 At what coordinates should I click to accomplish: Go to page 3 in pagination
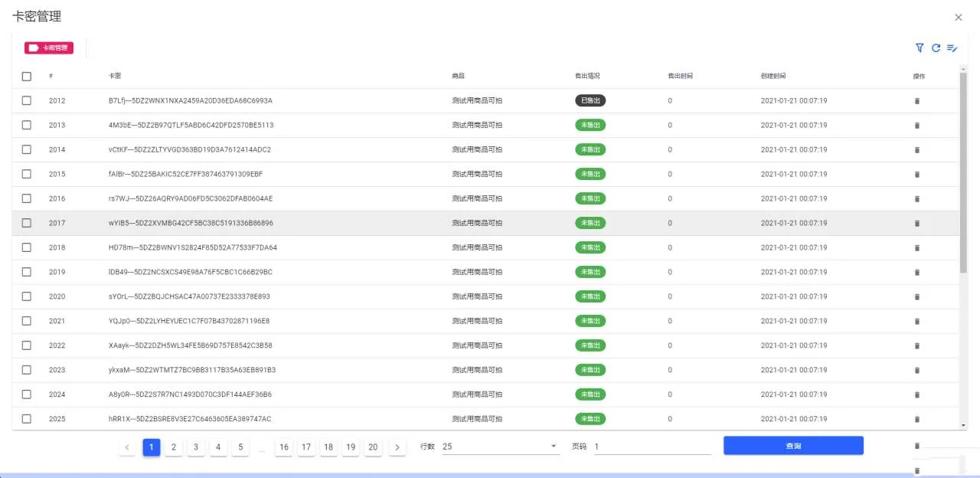196,447
